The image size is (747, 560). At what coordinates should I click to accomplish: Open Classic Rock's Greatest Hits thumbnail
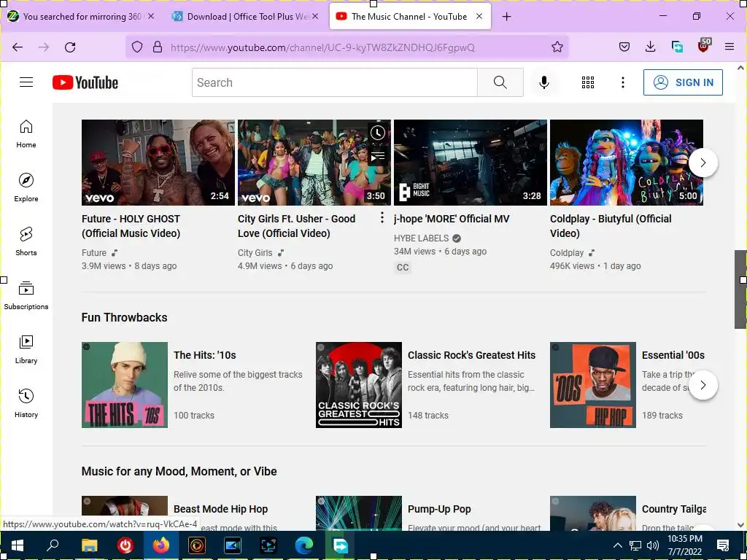click(359, 385)
